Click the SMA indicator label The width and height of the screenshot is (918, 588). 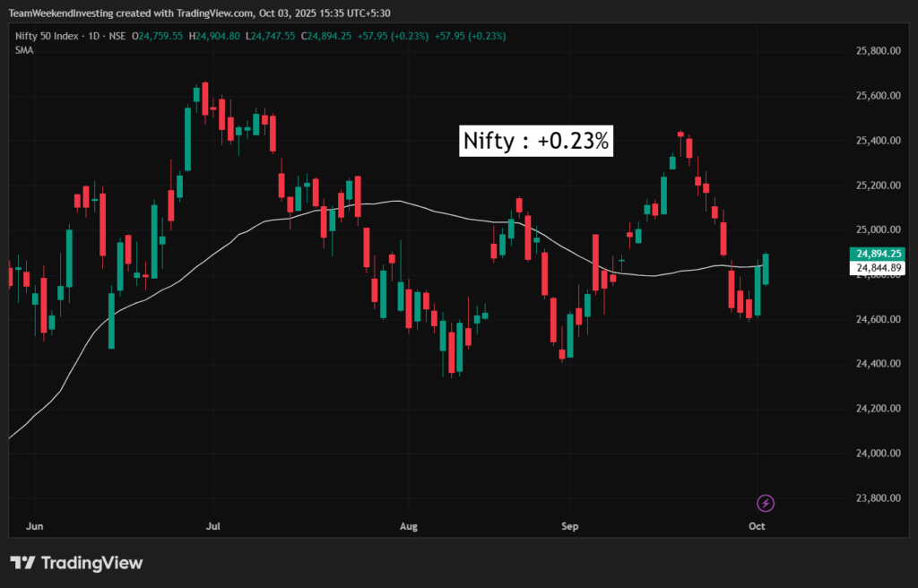pos(24,50)
